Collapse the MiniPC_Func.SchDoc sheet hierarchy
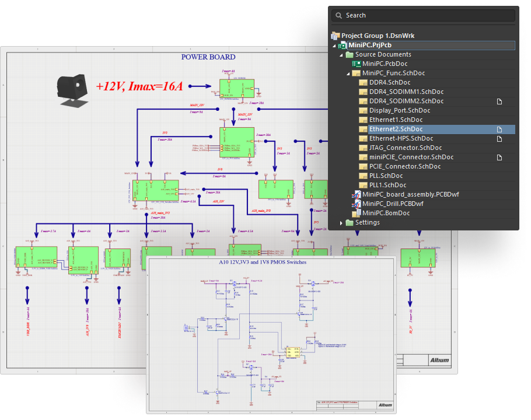 click(349, 73)
